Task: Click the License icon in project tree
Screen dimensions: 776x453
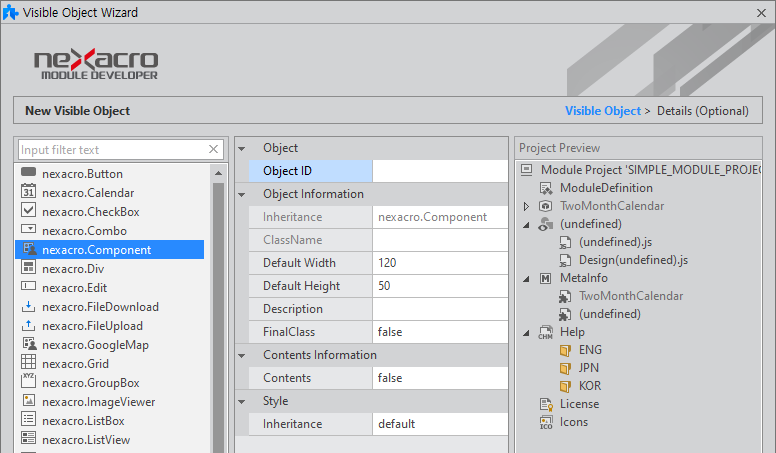Action: (546, 404)
